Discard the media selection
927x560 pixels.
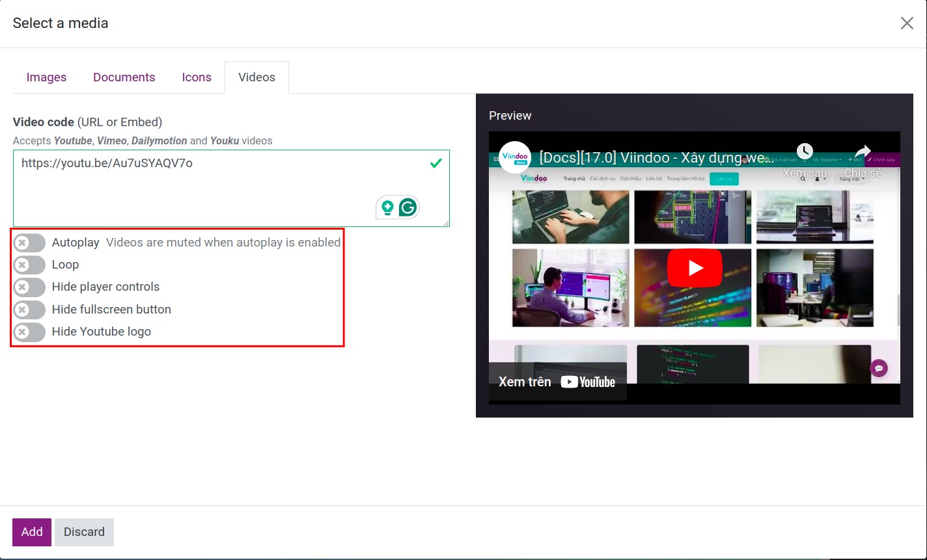click(x=84, y=531)
